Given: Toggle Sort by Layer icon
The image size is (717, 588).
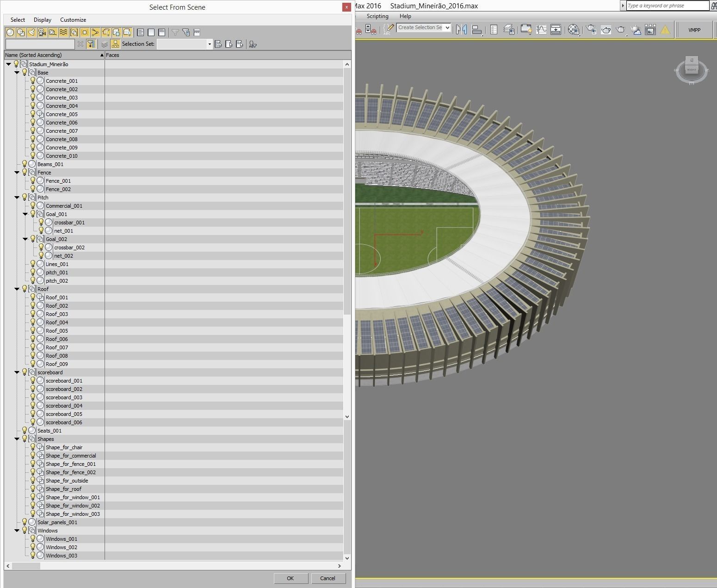Looking at the screenshot, I should (105, 44).
